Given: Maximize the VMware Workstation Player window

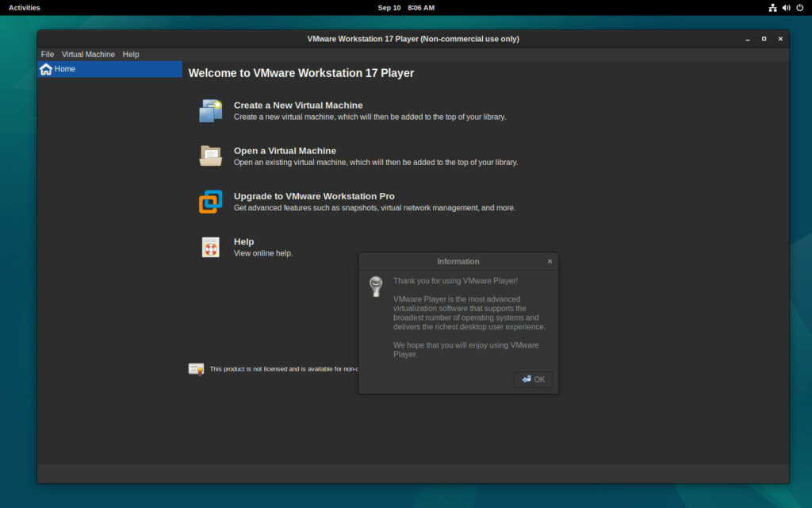Looking at the screenshot, I should coord(764,39).
